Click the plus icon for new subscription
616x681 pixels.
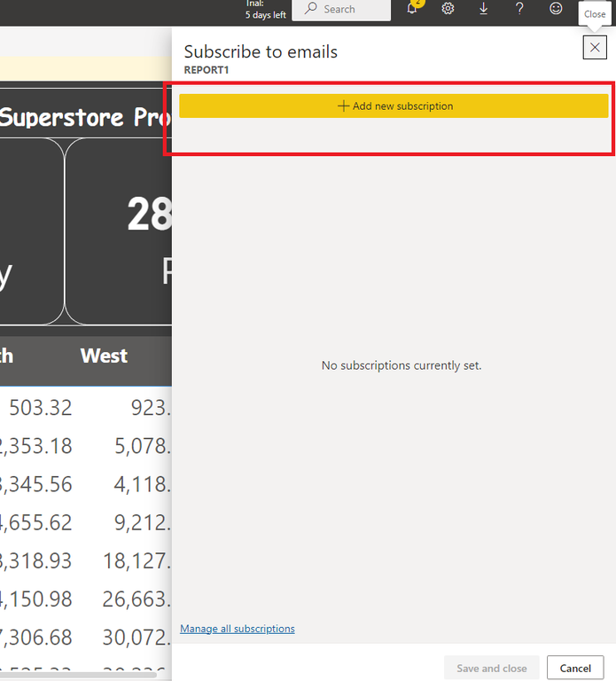coord(344,106)
